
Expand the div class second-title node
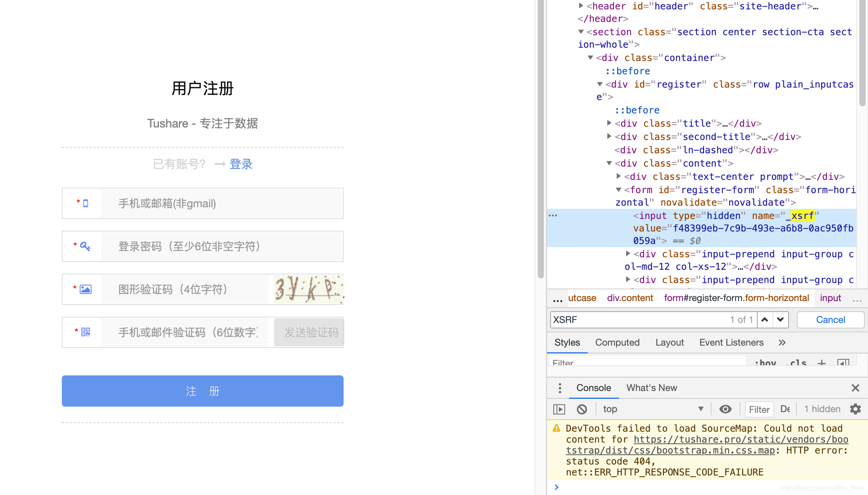[x=609, y=136]
